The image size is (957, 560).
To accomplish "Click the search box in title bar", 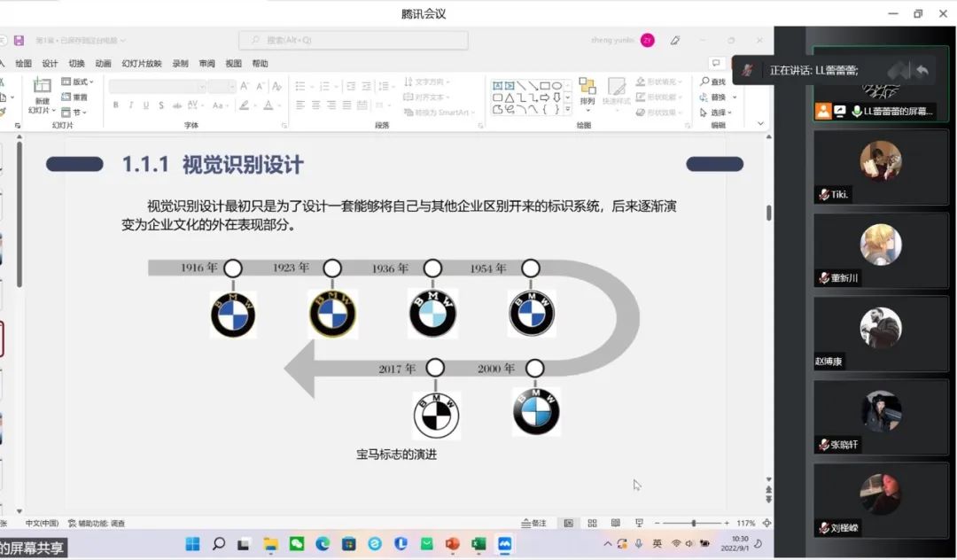I will pos(354,41).
